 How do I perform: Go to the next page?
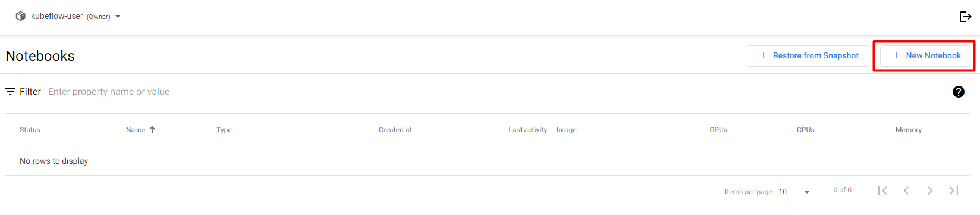coord(930,191)
